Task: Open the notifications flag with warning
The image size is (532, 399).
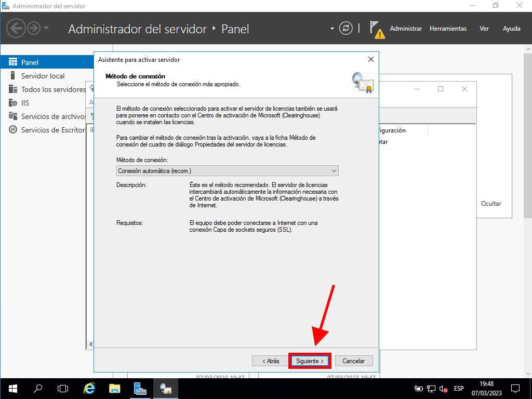Action: [x=376, y=29]
